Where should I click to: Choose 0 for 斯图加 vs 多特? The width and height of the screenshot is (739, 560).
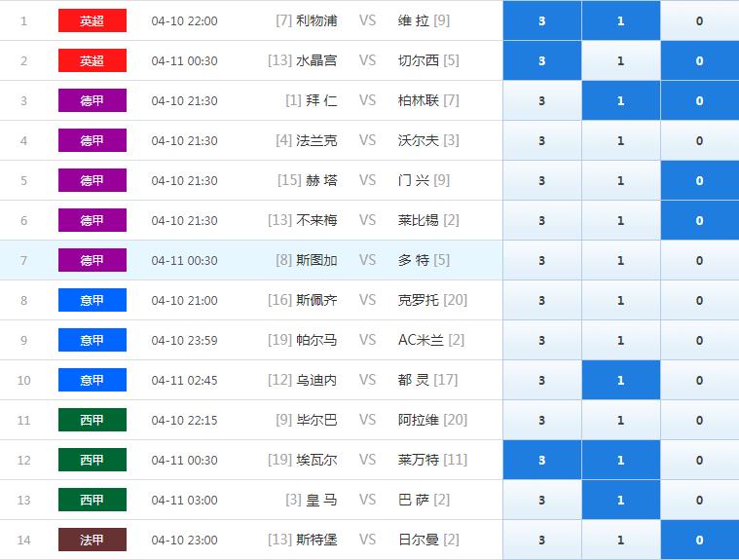699,261
